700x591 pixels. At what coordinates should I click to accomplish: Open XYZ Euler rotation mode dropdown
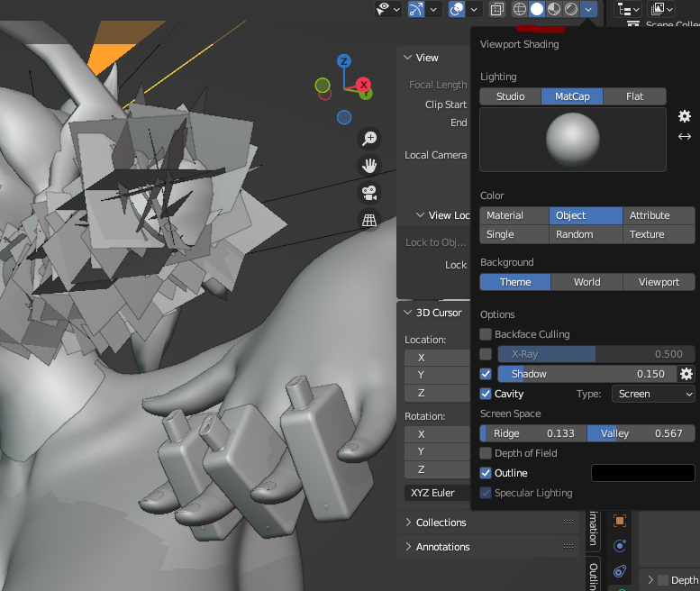coord(438,493)
